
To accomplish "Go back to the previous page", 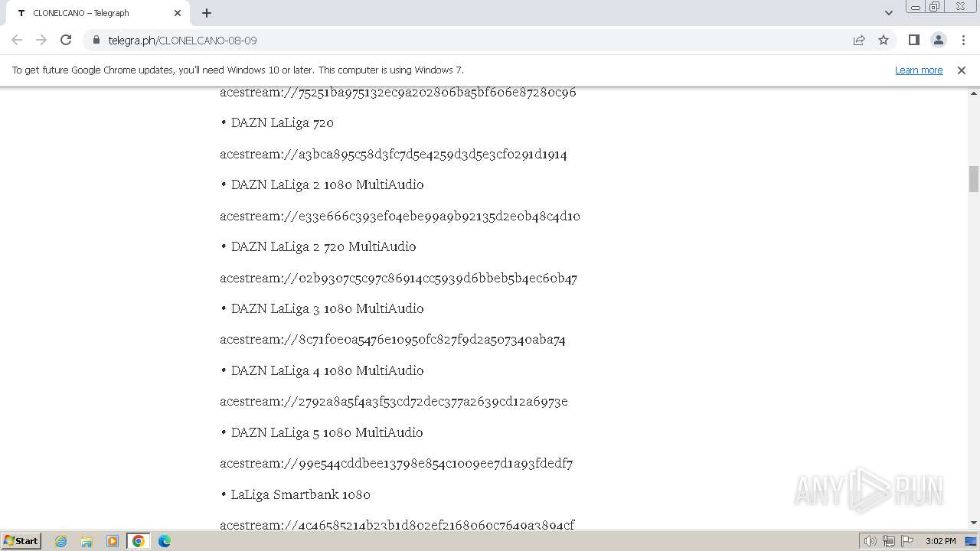I will tap(17, 40).
